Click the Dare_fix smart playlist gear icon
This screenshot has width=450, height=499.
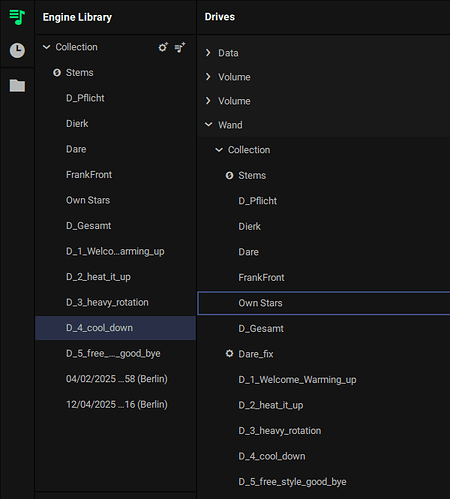tap(229, 354)
